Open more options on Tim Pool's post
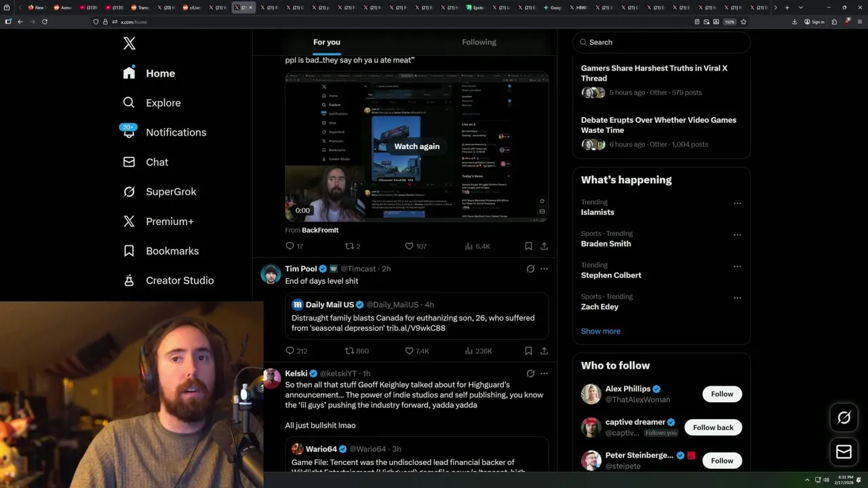 544,269
